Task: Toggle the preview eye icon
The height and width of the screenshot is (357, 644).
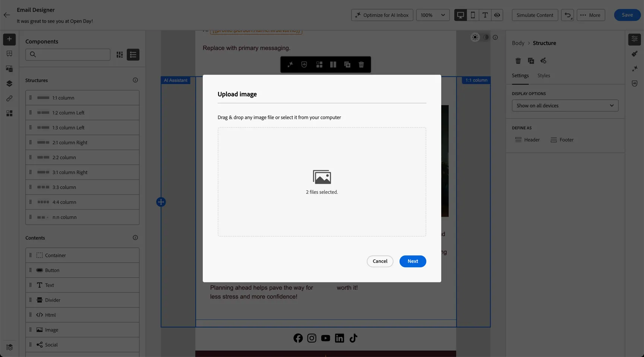Action: point(497,15)
